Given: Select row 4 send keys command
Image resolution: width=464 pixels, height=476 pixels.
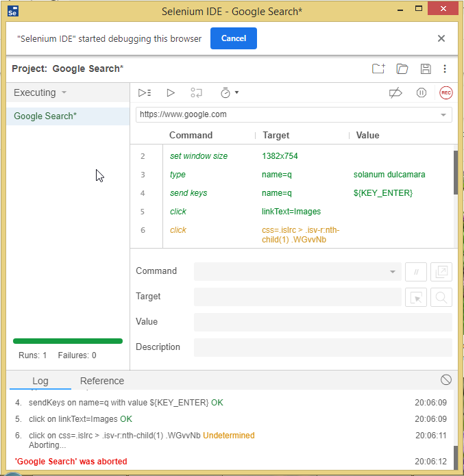Looking at the screenshot, I should 292,193.
